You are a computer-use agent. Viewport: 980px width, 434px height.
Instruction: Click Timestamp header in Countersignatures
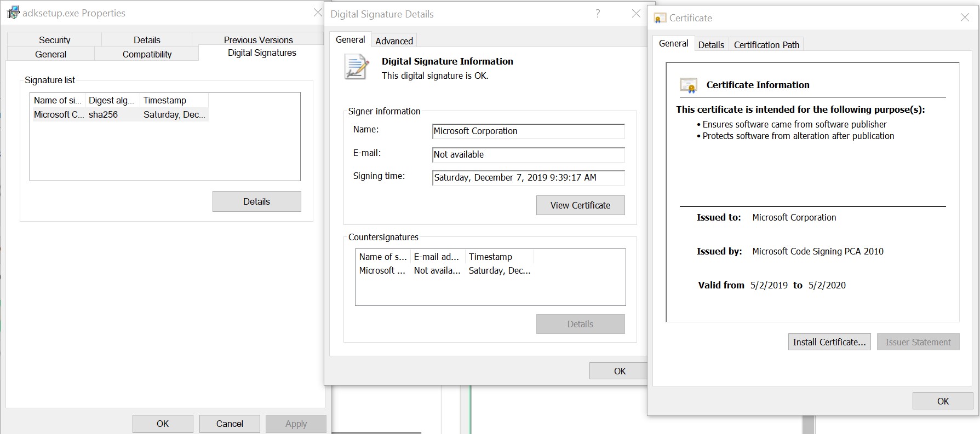[499, 257]
